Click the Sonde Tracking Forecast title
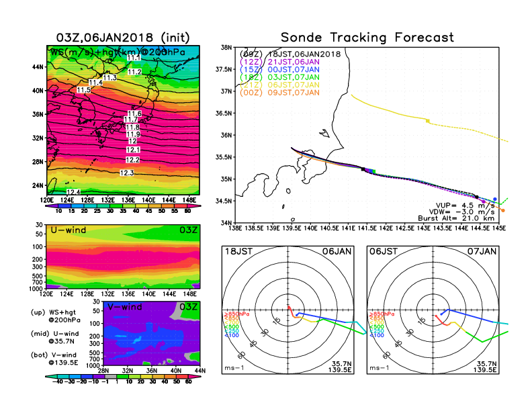This screenshot has width=532, height=411. pos(367,38)
